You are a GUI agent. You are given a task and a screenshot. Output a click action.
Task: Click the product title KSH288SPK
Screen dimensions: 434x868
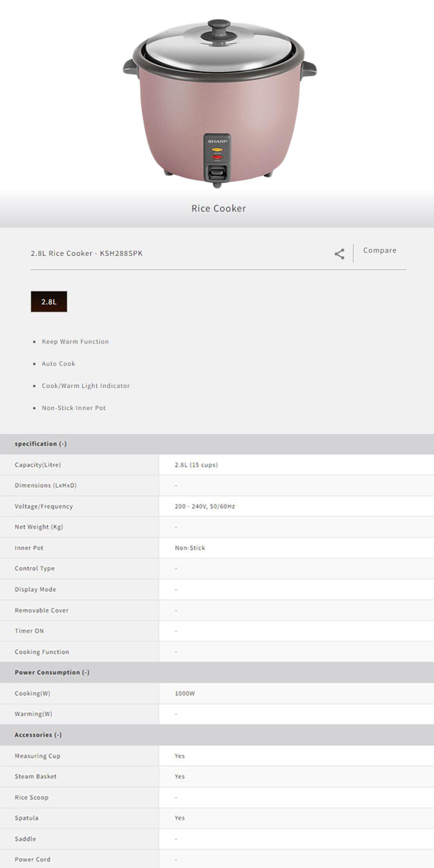[x=86, y=253]
